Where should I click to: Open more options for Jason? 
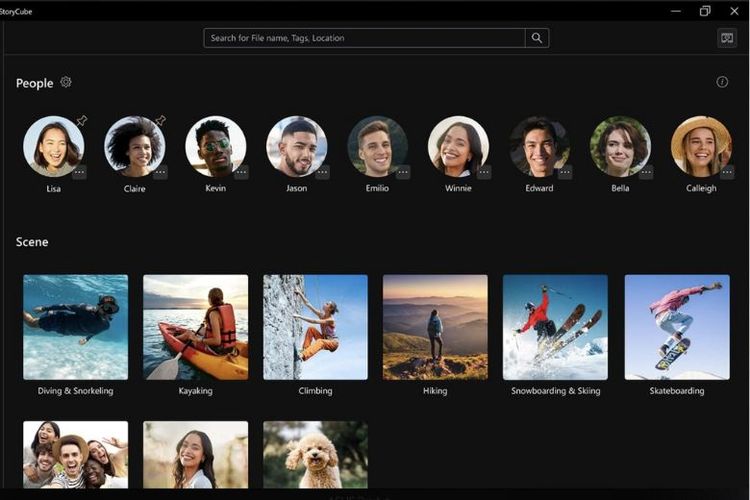(322, 172)
